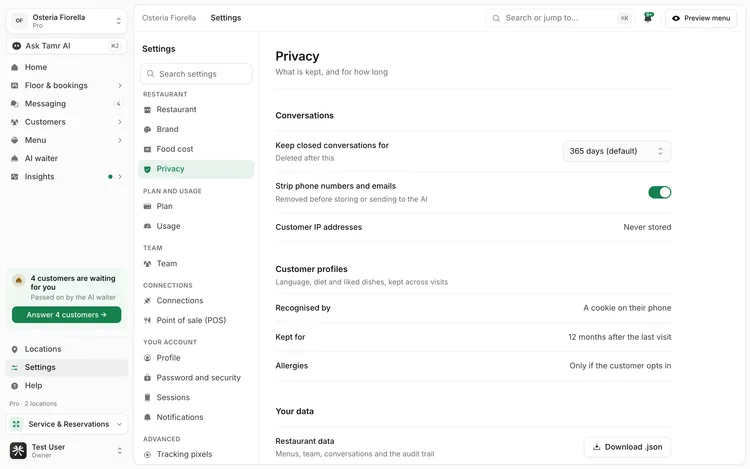Open Password and security settings
The width and height of the screenshot is (750, 469).
coord(196,378)
